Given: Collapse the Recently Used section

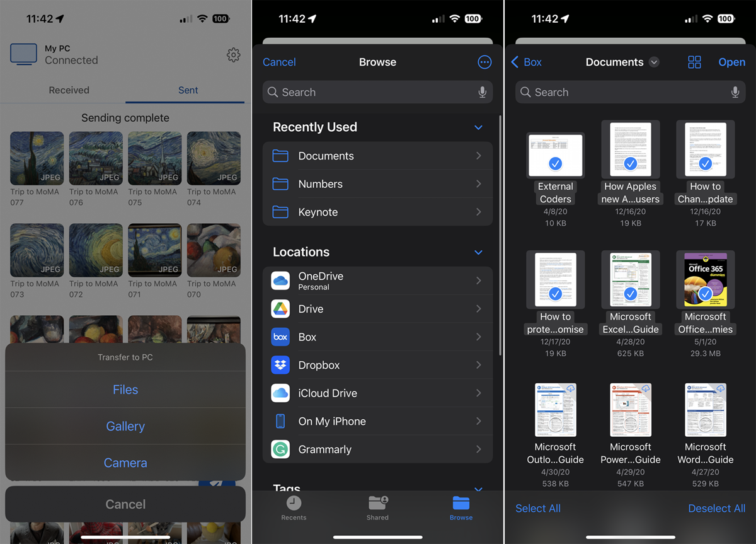Looking at the screenshot, I should (x=478, y=127).
